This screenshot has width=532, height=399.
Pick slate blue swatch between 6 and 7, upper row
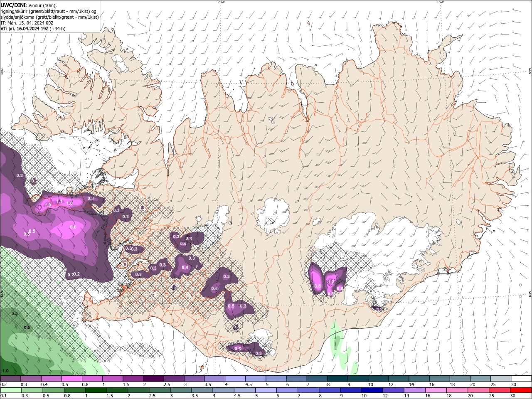pos(297,379)
